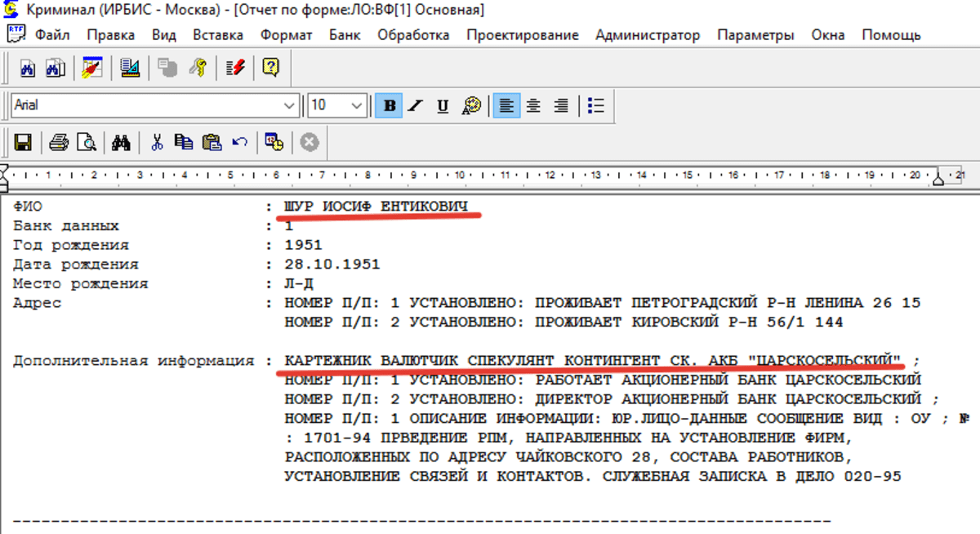Click the right margin marker on the ruler
This screenshot has height=534, width=980.
(939, 178)
